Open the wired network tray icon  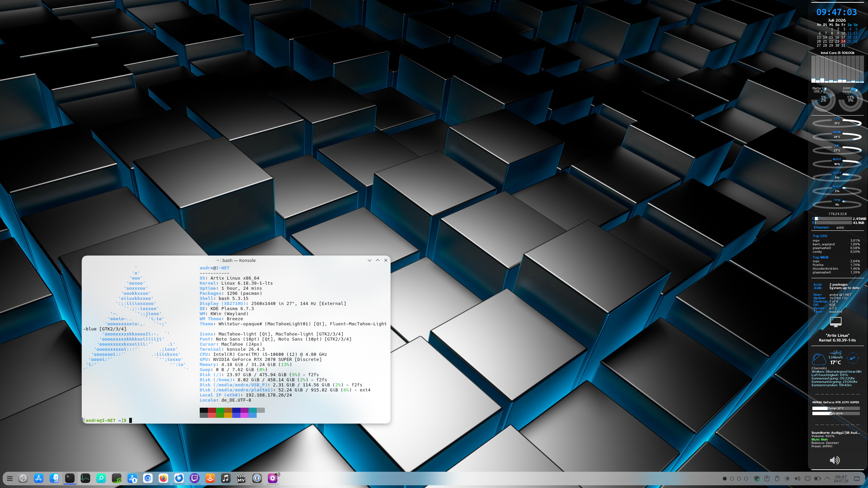click(808, 479)
